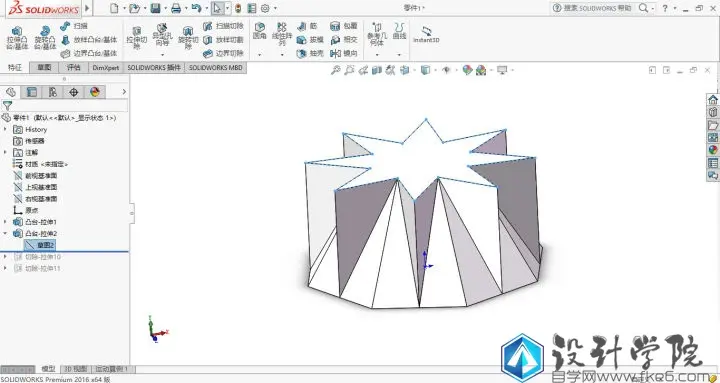Switch to the DimXpert tab
This screenshot has height=383, width=720.
click(106, 68)
